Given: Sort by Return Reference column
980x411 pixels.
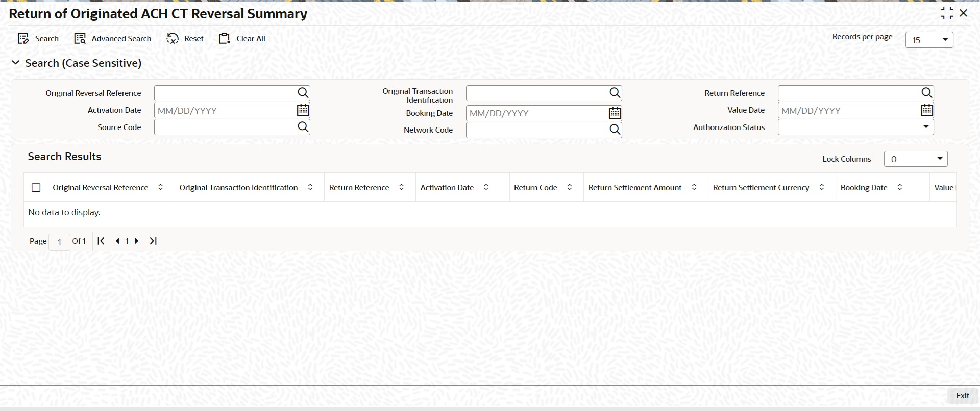Looking at the screenshot, I should (x=402, y=187).
